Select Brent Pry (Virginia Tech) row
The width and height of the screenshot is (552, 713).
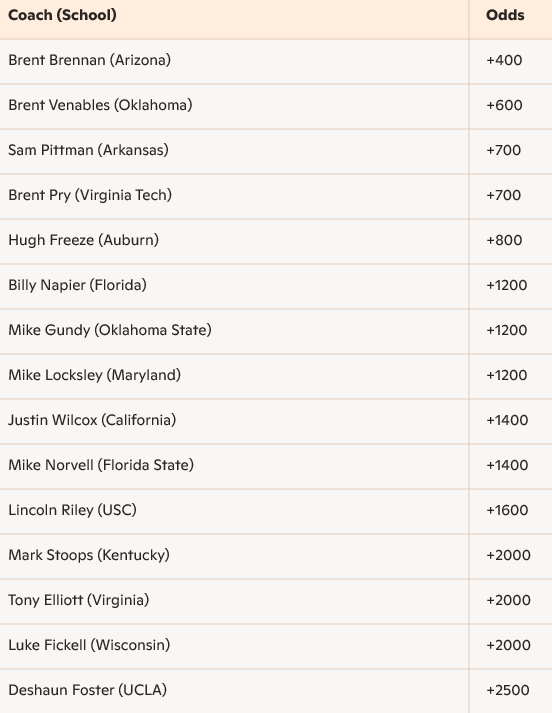[276, 196]
